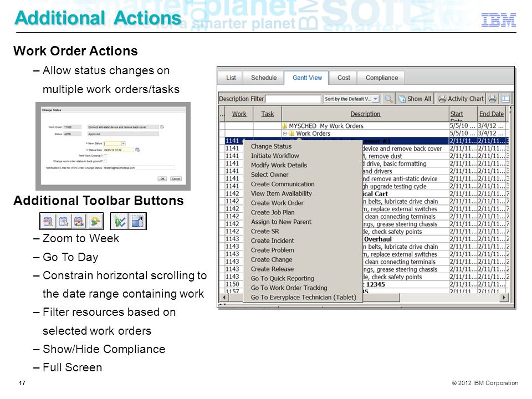Choose Create Incident menu item
This screenshot has height=399, width=532.
coord(303,241)
